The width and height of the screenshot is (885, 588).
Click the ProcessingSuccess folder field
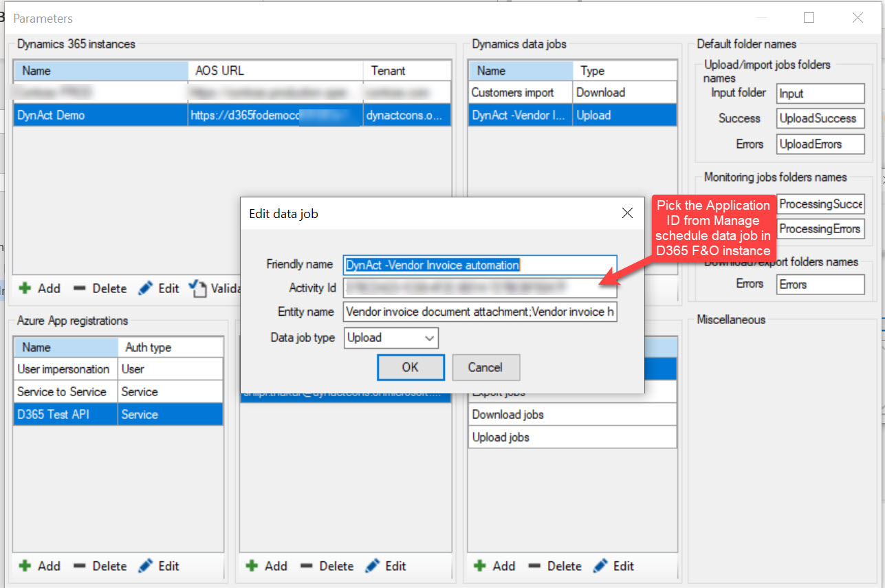point(820,204)
